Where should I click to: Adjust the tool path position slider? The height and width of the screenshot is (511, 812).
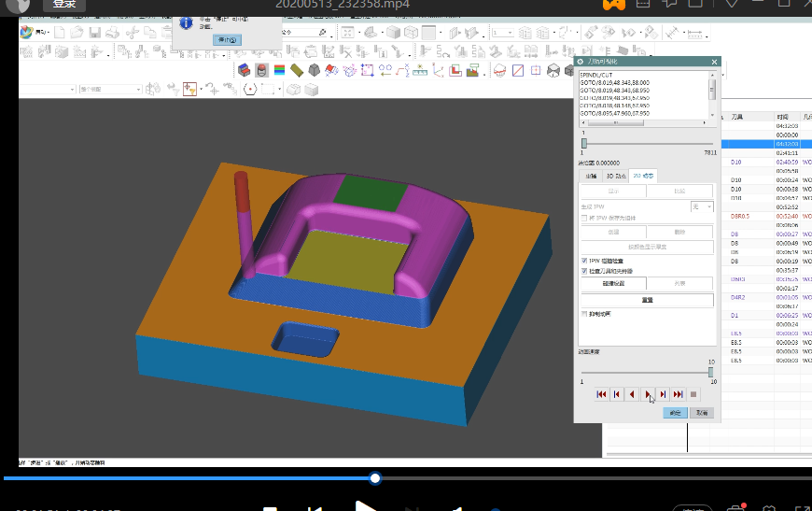[584, 144]
